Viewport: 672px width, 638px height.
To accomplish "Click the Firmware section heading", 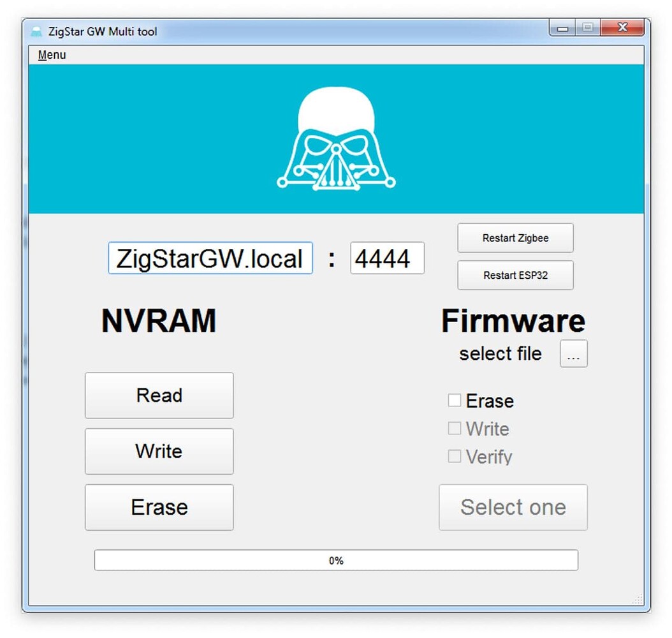I will pyautogui.click(x=513, y=321).
